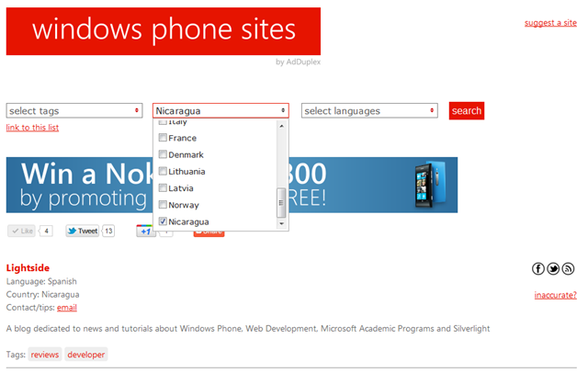
Task: Open the select languages dropdown
Action: [369, 110]
